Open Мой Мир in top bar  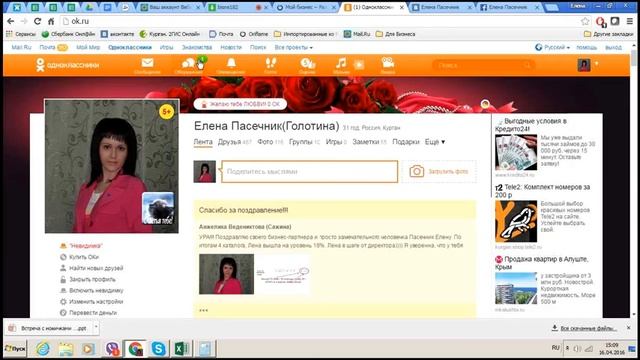(88, 47)
